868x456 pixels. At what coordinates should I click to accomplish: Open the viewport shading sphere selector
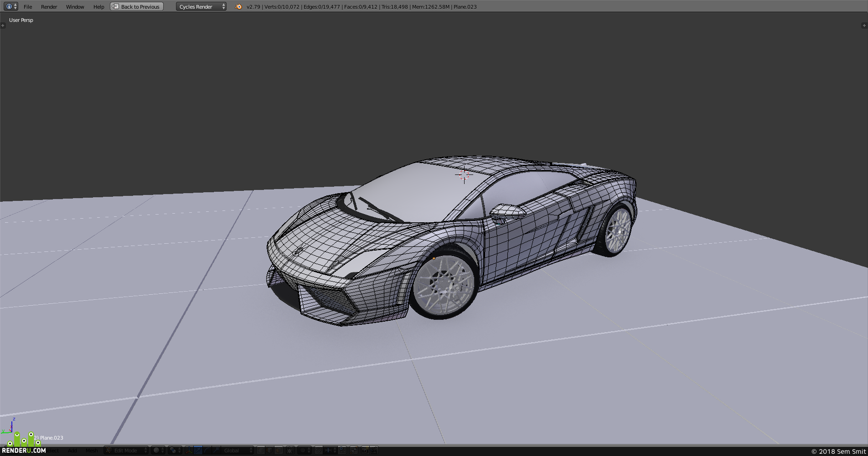[x=158, y=451]
